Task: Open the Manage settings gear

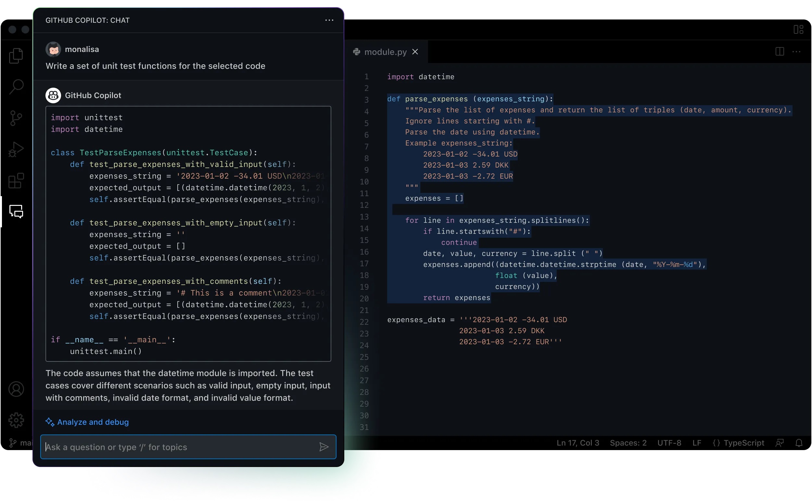Action: (x=16, y=420)
